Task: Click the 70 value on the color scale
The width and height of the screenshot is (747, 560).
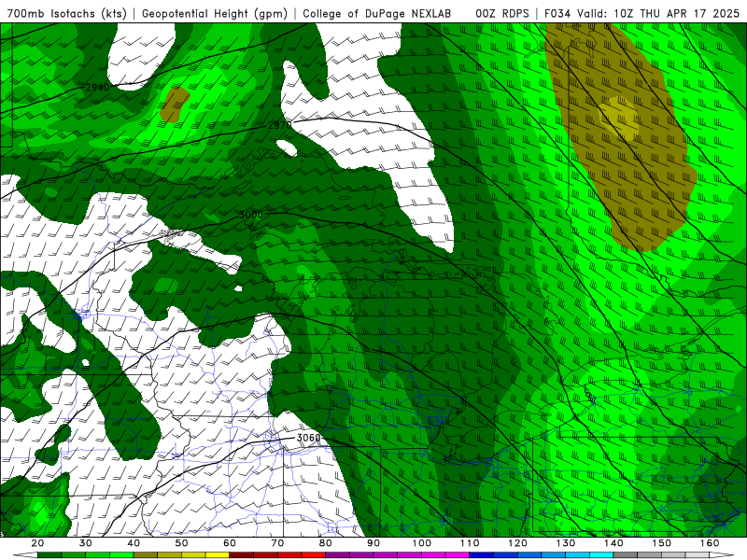Action: 277,543
